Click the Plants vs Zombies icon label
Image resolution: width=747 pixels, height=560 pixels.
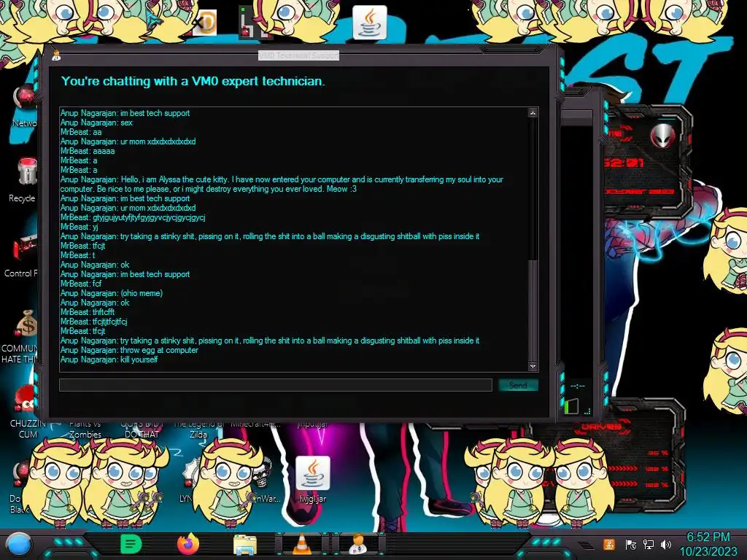pos(85,429)
